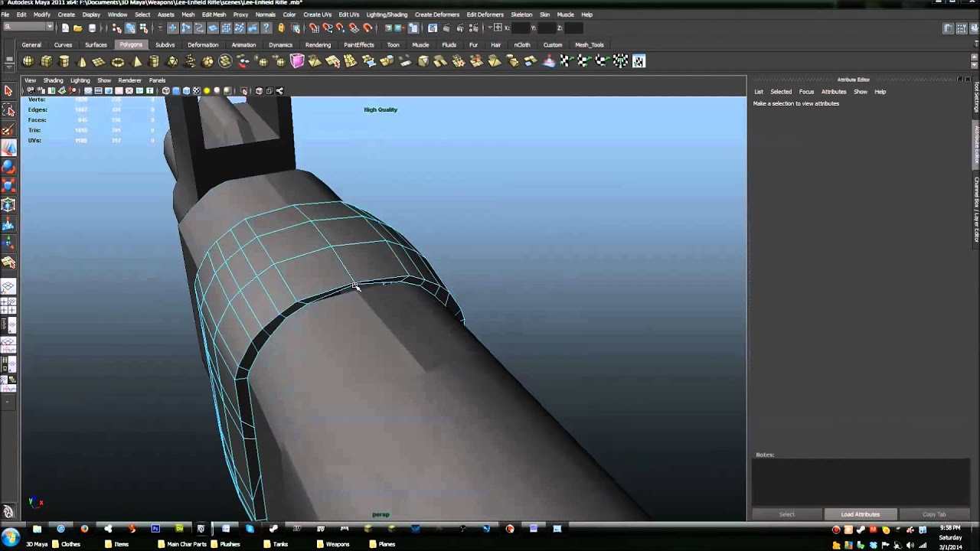The image size is (980, 551).
Task: Open the Edit Mesh menu
Action: click(214, 15)
